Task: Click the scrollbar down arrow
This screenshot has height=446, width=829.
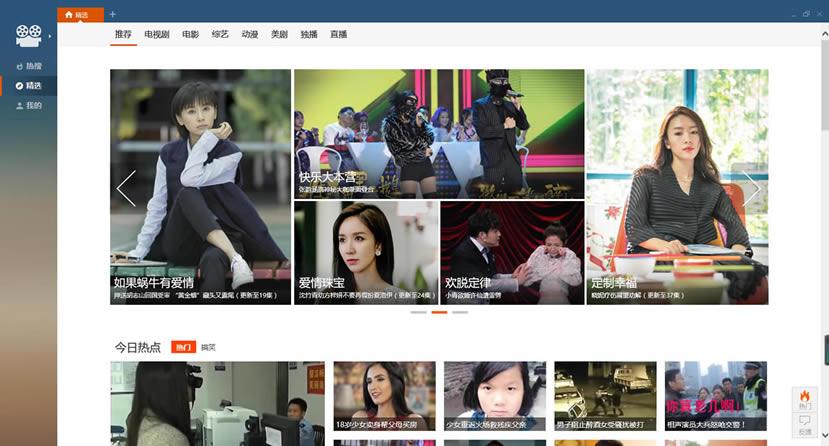Action: [x=825, y=435]
